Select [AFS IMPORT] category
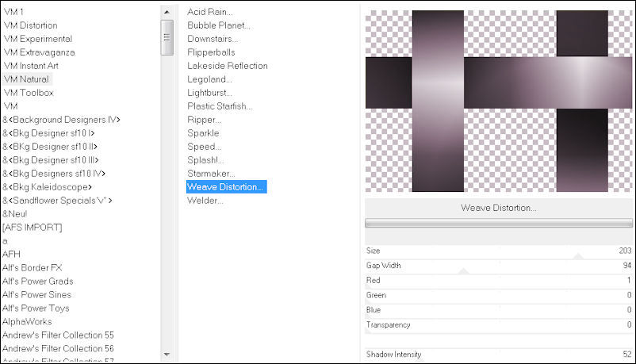This screenshot has width=636, height=364. 32,228
